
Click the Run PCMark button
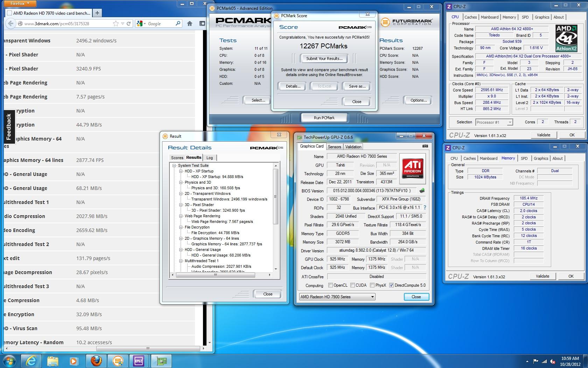pos(324,118)
